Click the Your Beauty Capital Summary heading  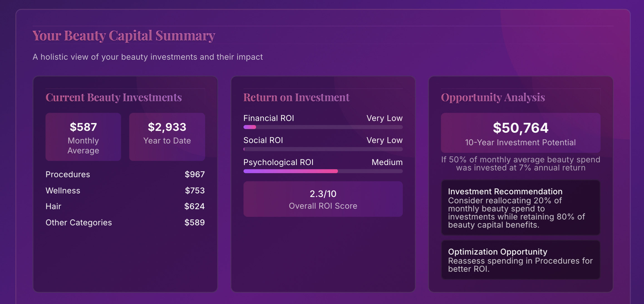[124, 36]
